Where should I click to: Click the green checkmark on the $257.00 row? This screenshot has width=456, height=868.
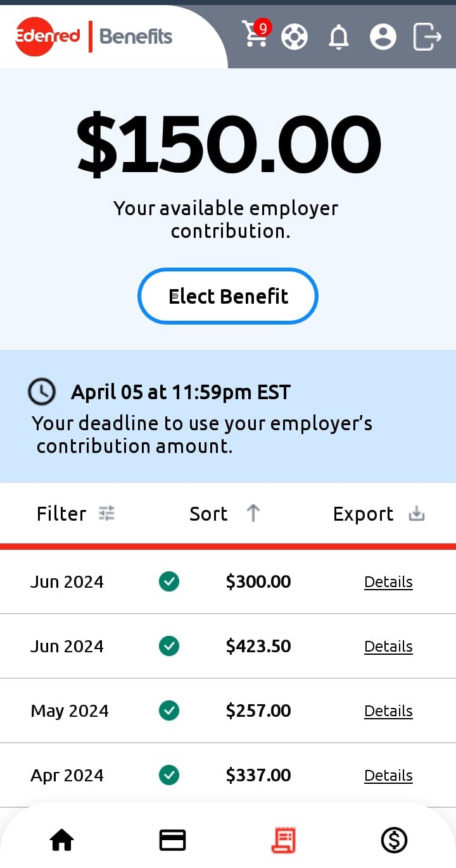169,710
